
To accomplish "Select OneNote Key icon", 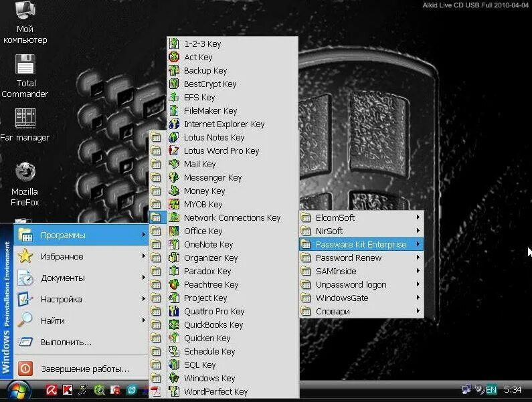I will (174, 244).
